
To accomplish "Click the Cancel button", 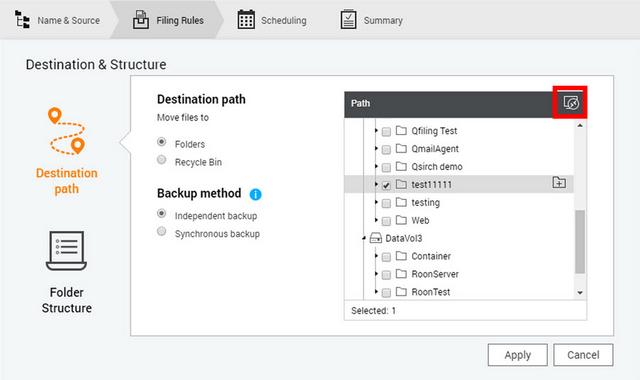I will (x=583, y=355).
